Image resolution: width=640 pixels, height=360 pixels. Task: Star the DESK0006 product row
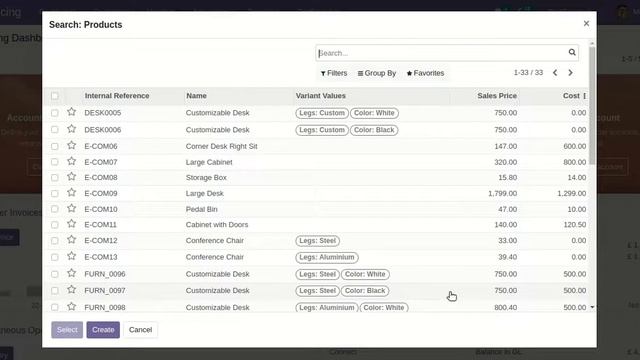71,129
